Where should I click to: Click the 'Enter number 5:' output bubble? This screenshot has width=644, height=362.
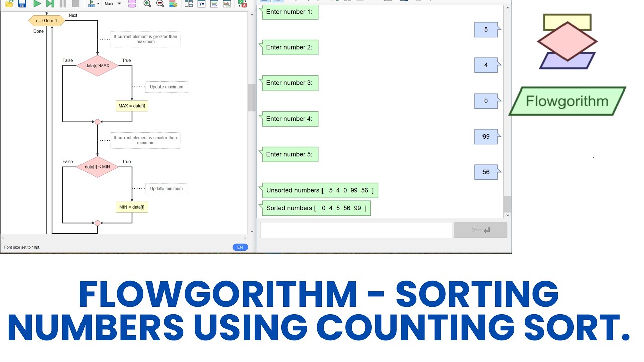click(x=289, y=154)
